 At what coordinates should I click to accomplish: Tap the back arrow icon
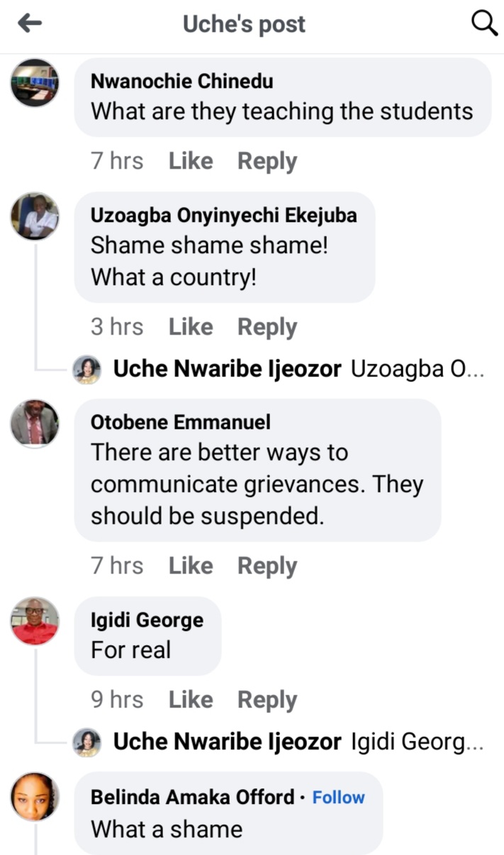click(x=30, y=24)
